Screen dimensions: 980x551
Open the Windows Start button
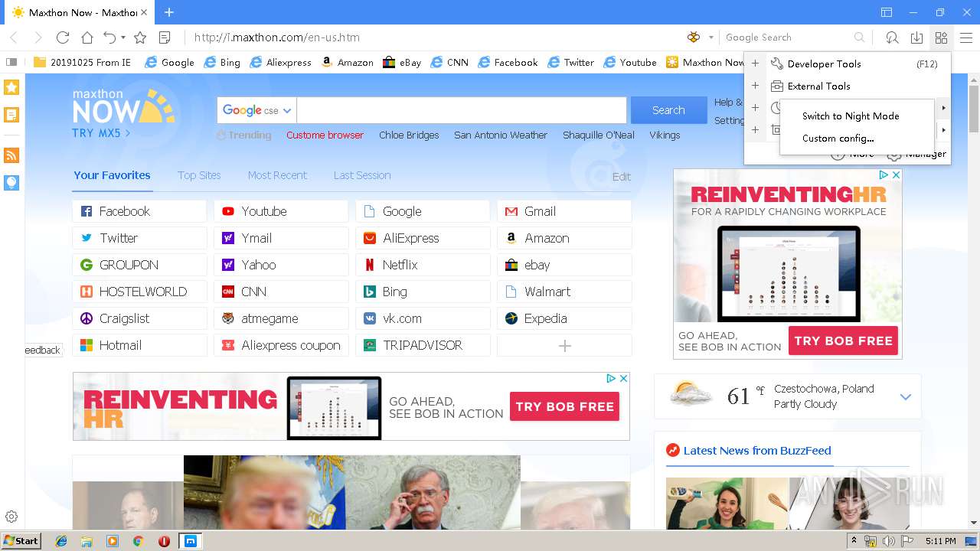(x=21, y=540)
